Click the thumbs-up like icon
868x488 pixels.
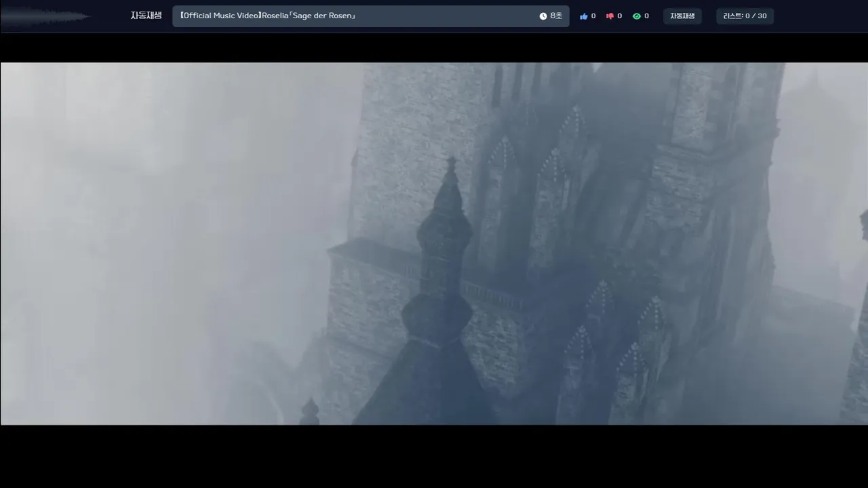584,16
